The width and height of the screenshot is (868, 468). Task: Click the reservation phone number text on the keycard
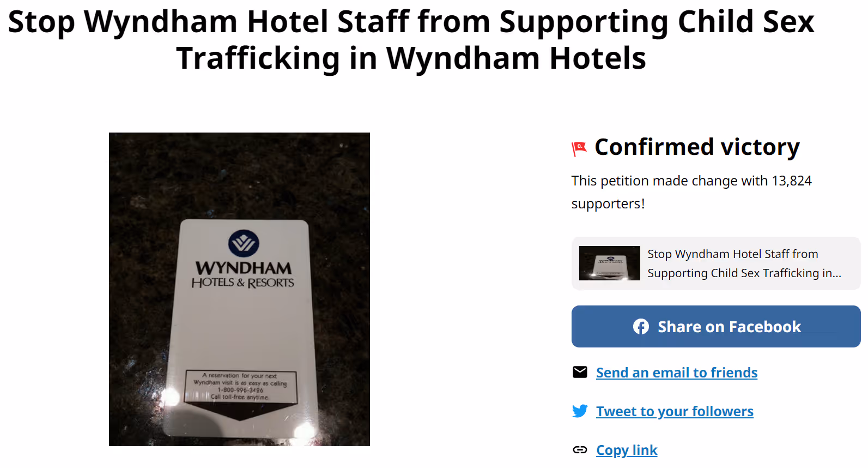pyautogui.click(x=240, y=390)
